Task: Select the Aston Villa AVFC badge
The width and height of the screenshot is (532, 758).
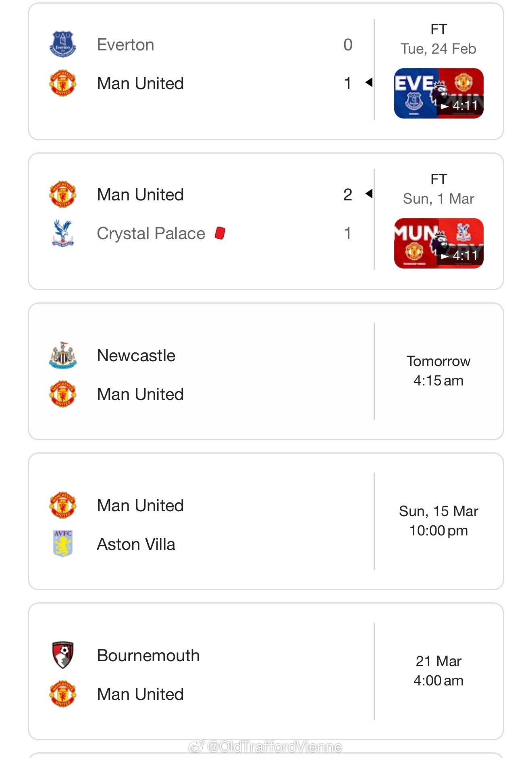Action: coord(62,544)
